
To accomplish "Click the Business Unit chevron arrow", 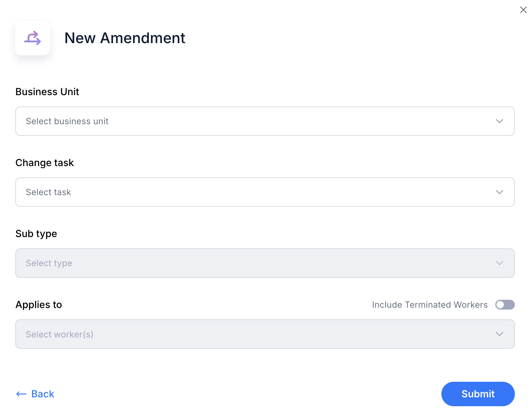I will point(499,121).
